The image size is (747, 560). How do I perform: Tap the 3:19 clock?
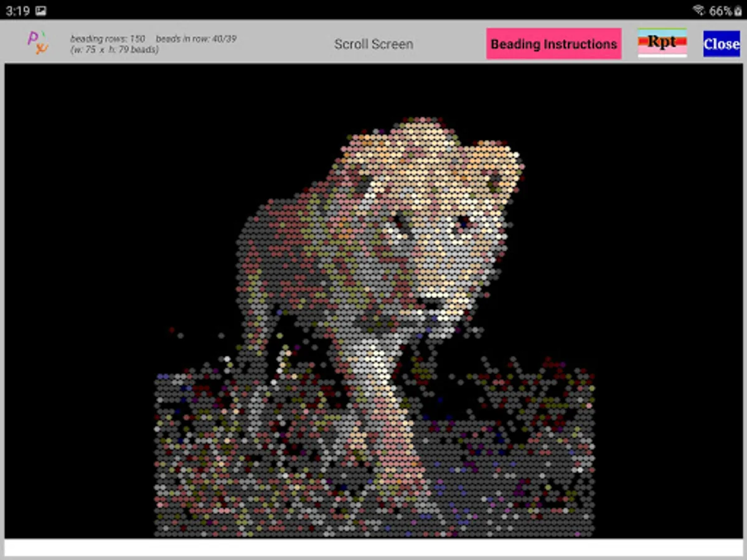[x=17, y=11]
